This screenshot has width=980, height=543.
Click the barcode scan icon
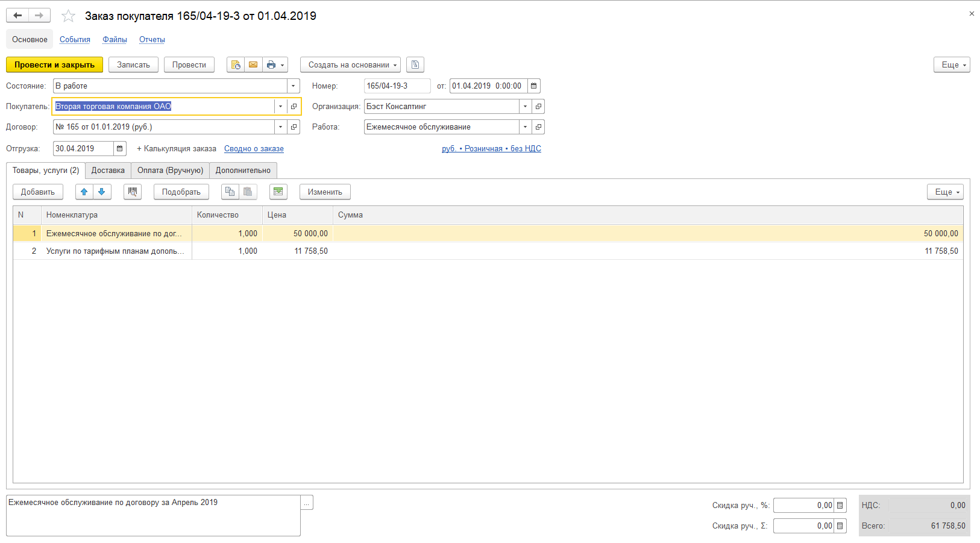click(133, 192)
